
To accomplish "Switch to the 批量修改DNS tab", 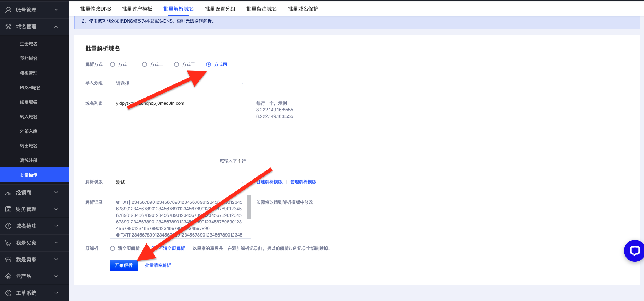I will pyautogui.click(x=95, y=9).
